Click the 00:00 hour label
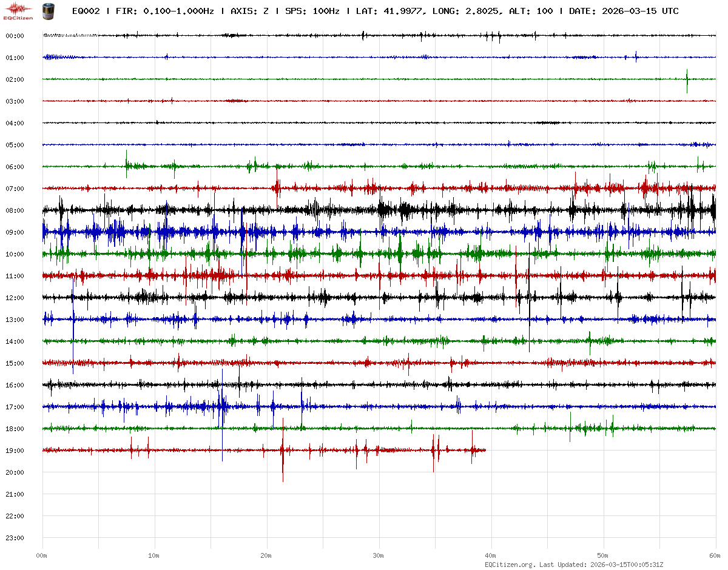The image size is (728, 570). pyautogui.click(x=15, y=36)
